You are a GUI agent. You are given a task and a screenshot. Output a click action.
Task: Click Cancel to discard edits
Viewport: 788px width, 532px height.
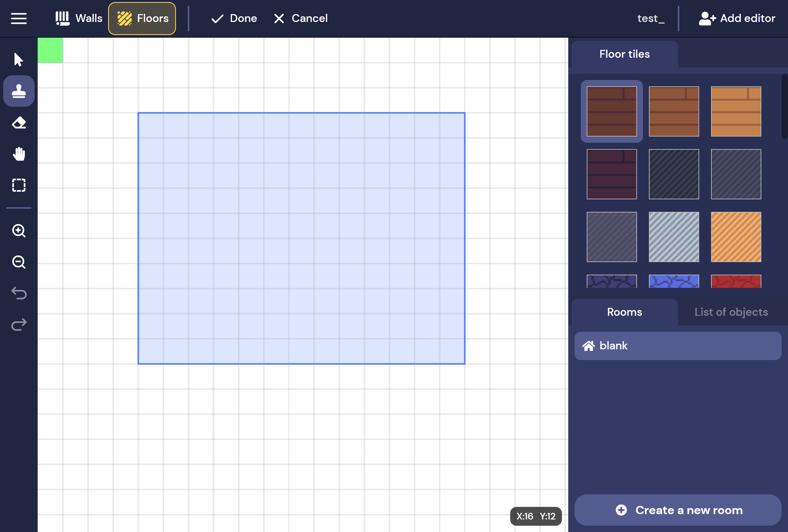pos(300,18)
